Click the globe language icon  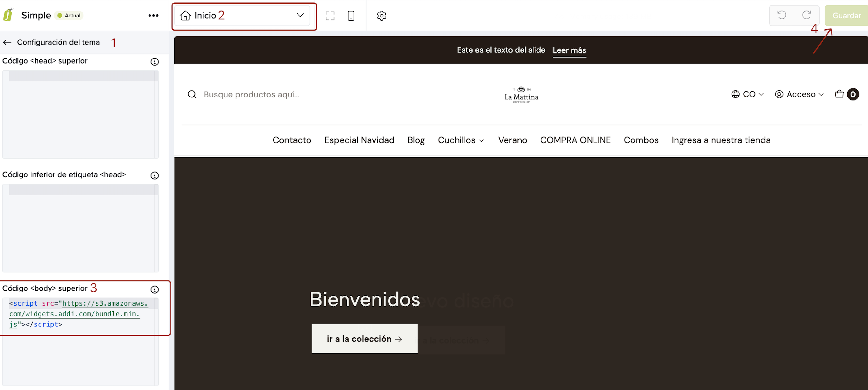[x=735, y=94]
